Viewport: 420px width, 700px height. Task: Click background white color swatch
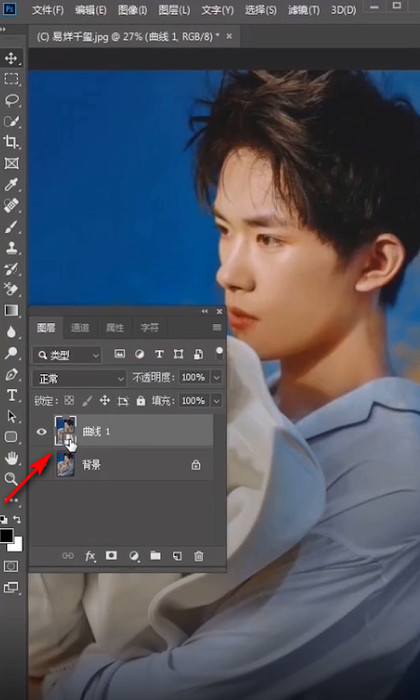point(17,546)
